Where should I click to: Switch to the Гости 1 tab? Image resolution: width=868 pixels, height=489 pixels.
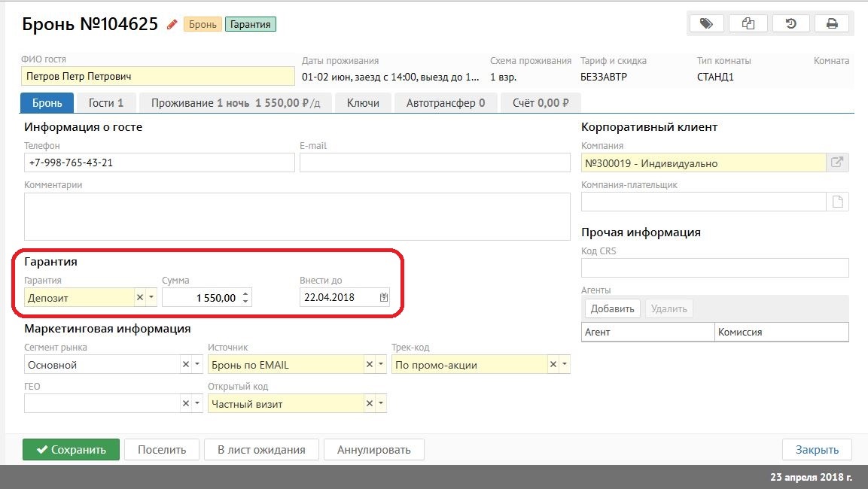click(x=105, y=103)
